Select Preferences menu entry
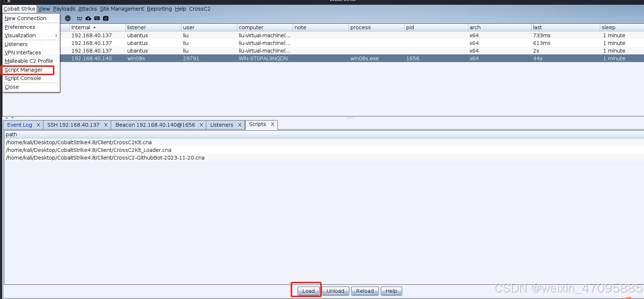This screenshot has height=299, width=644. [x=31, y=27]
